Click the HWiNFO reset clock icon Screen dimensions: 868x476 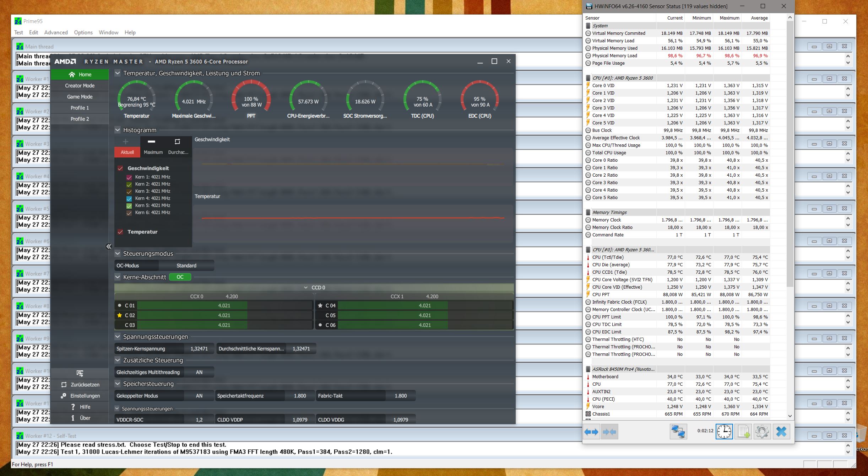point(724,432)
